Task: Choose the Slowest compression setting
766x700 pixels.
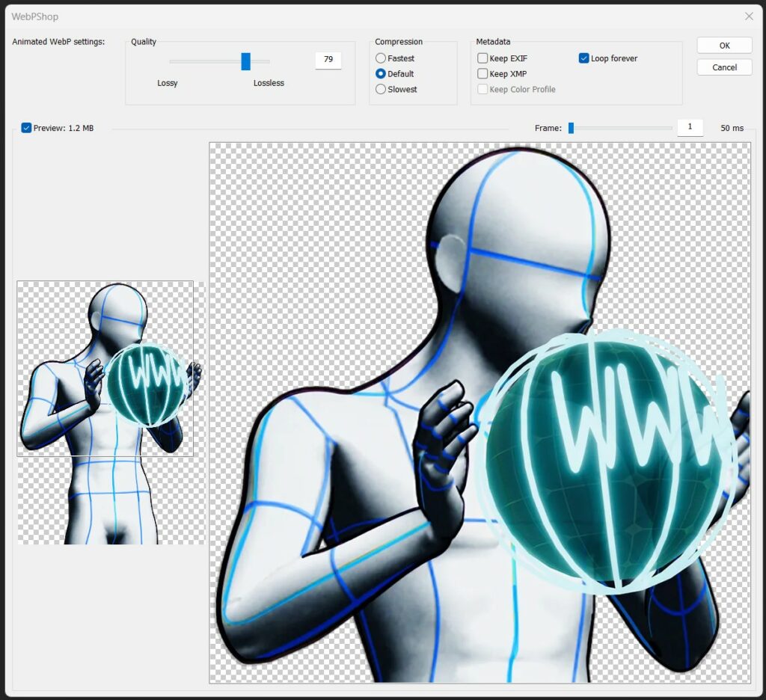Action: [x=381, y=90]
